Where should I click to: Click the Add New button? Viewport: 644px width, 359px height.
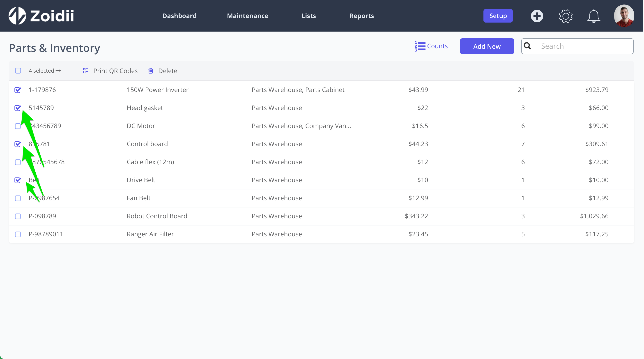click(x=487, y=46)
